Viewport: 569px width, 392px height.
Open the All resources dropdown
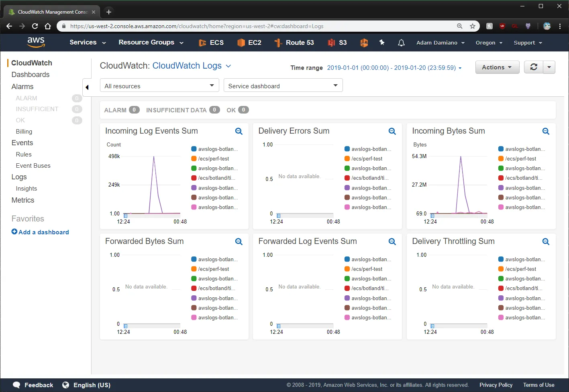(x=159, y=85)
